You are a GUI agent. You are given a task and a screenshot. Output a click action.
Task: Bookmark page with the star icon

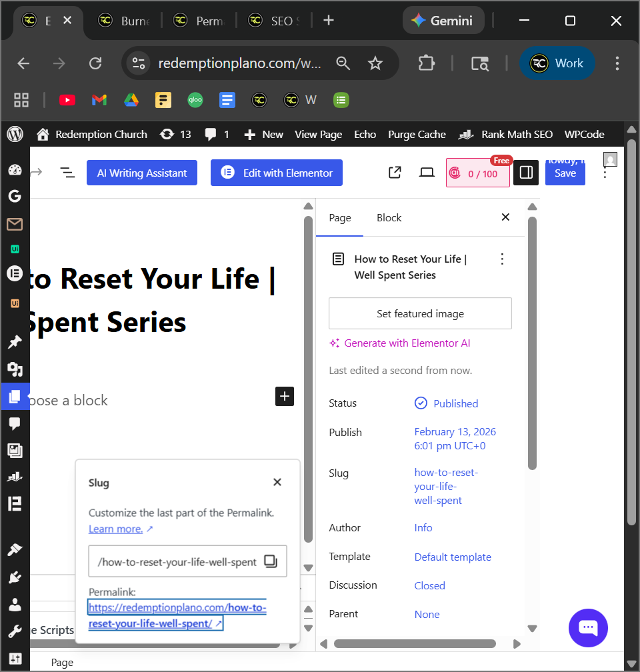tap(375, 63)
